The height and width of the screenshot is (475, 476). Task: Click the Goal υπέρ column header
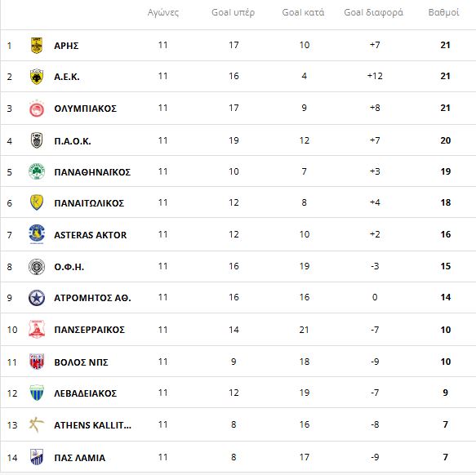pos(234,12)
